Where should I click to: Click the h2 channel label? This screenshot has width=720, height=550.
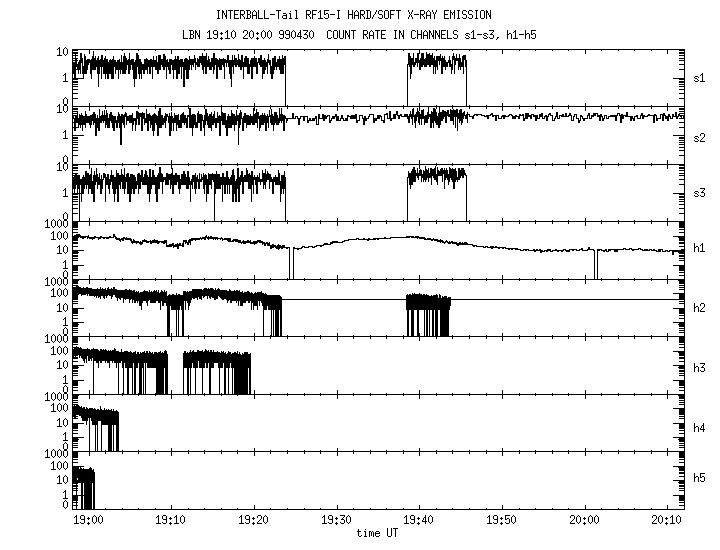[x=700, y=308]
